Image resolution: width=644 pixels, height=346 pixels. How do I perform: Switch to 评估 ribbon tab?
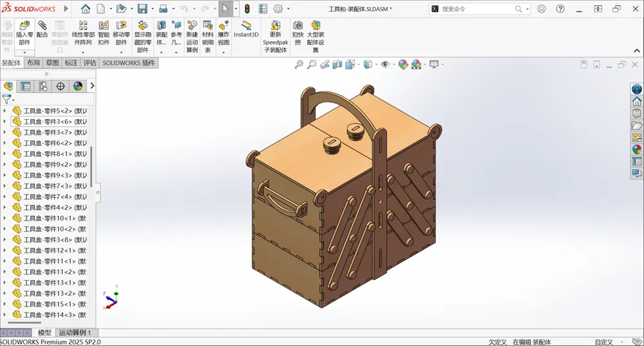click(x=90, y=63)
